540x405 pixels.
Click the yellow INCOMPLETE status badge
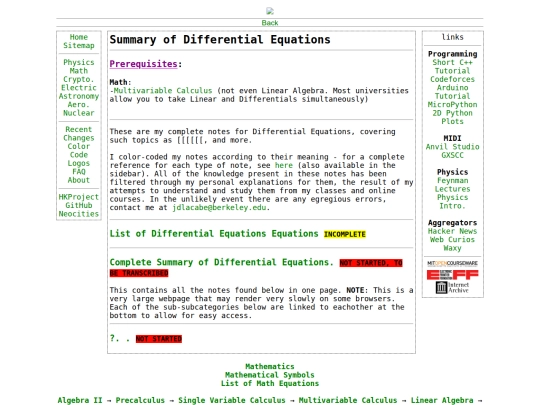click(x=344, y=234)
